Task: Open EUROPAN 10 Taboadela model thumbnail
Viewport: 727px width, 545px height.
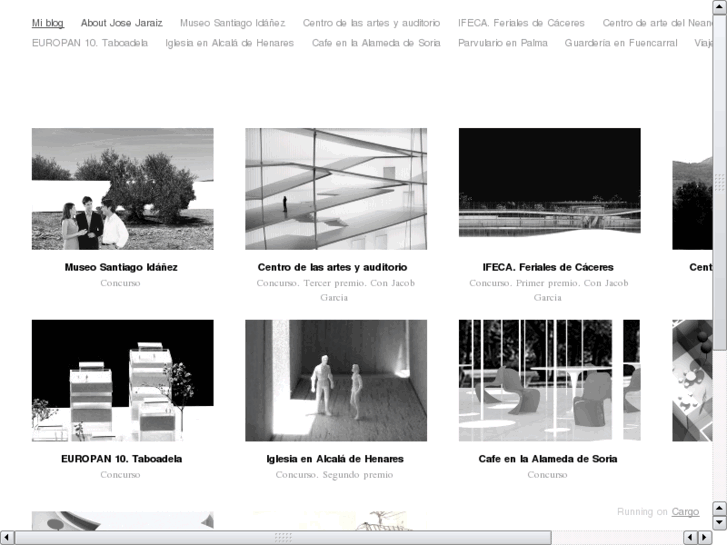Action: tap(122, 380)
